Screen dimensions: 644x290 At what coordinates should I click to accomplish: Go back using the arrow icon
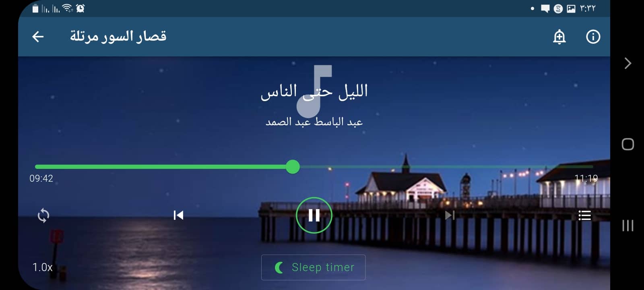38,37
